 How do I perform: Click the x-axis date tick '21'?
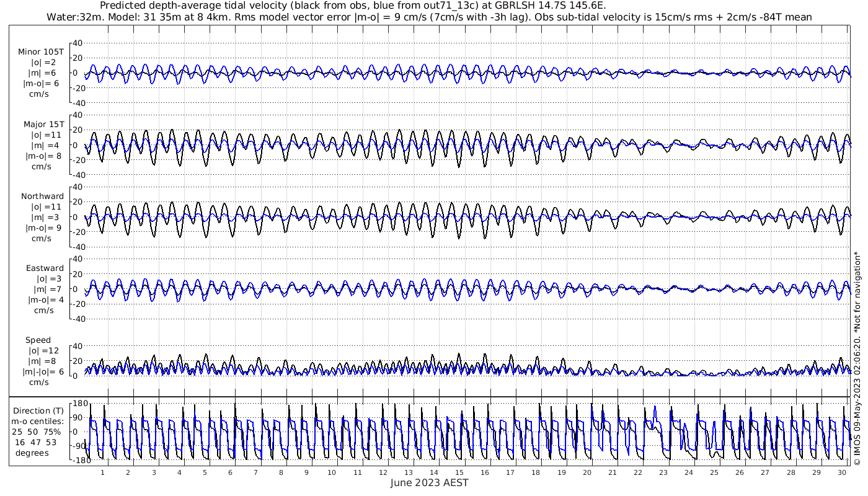(613, 472)
